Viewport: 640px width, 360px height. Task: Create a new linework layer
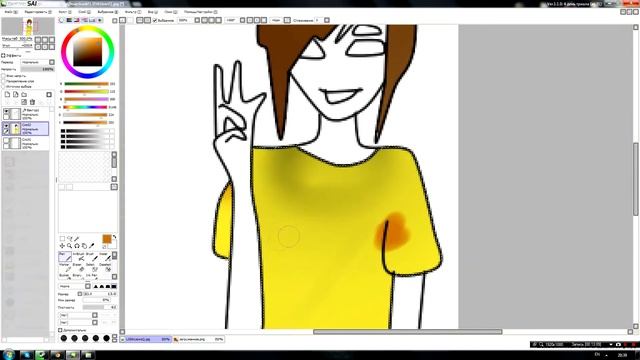(x=16, y=94)
